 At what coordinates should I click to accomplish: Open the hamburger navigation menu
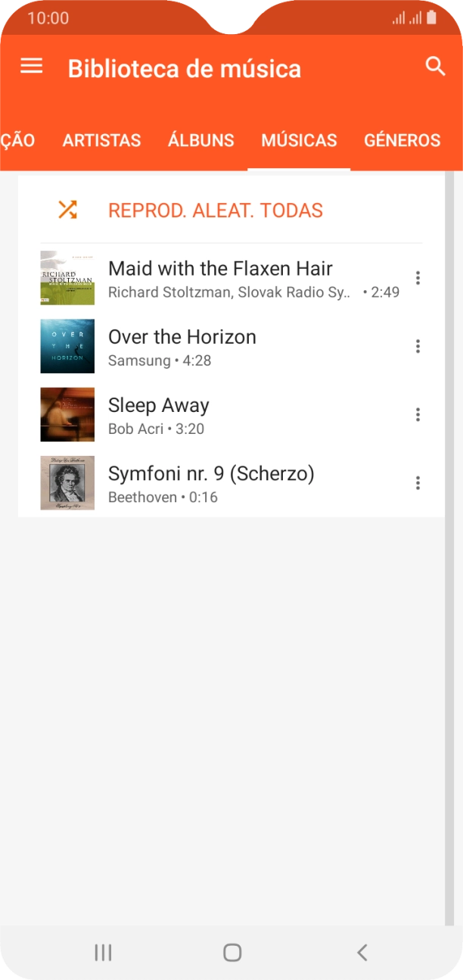[31, 67]
